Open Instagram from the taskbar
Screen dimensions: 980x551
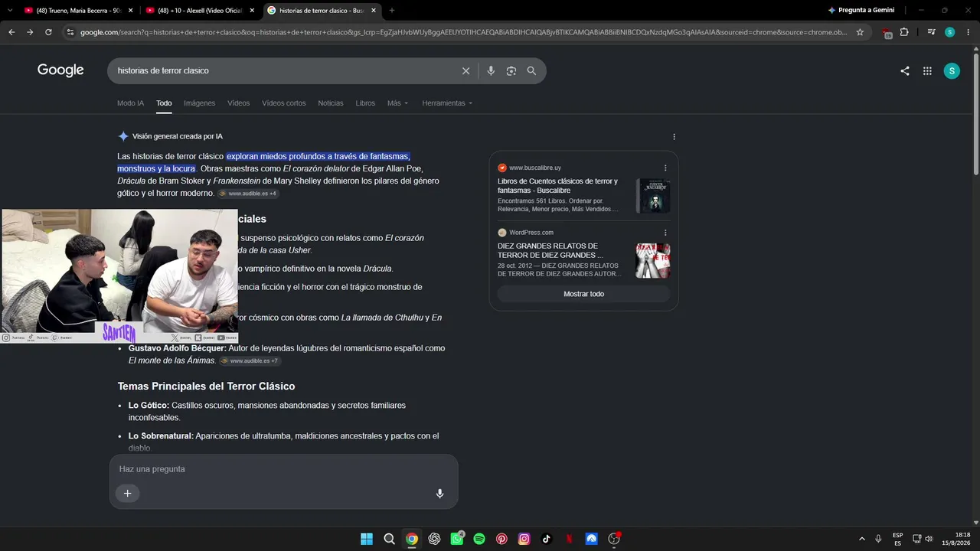click(524, 539)
